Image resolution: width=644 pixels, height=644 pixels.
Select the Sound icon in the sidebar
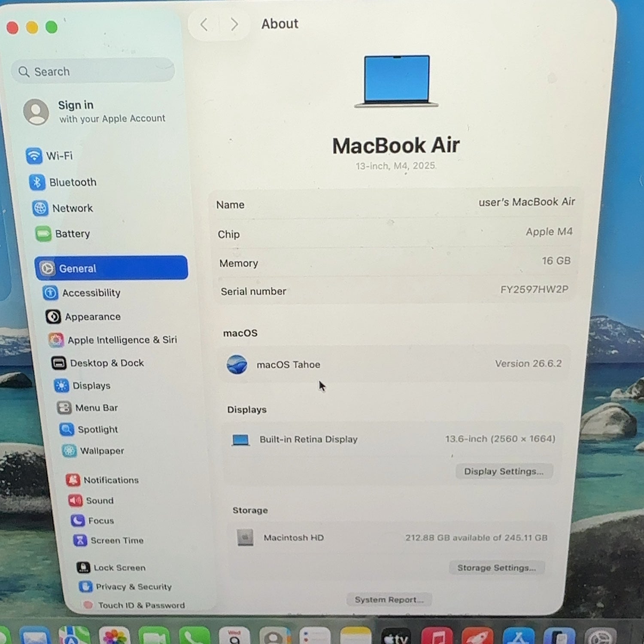coord(76,501)
